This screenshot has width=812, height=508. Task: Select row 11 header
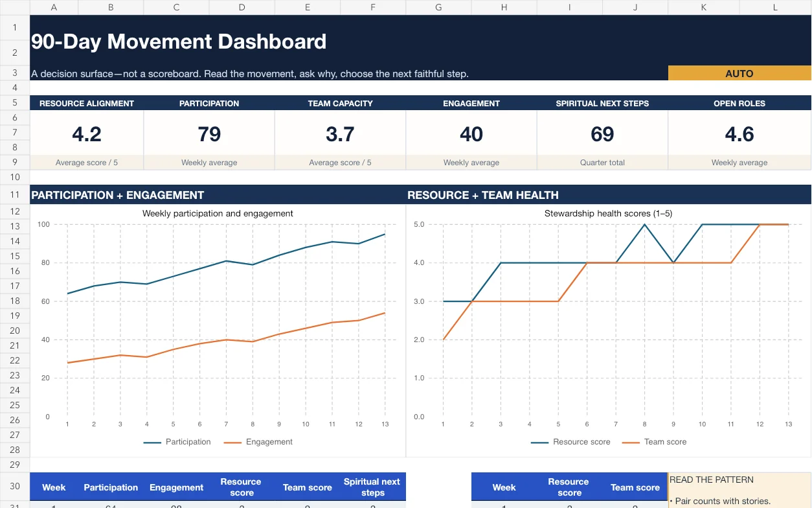pos(15,194)
